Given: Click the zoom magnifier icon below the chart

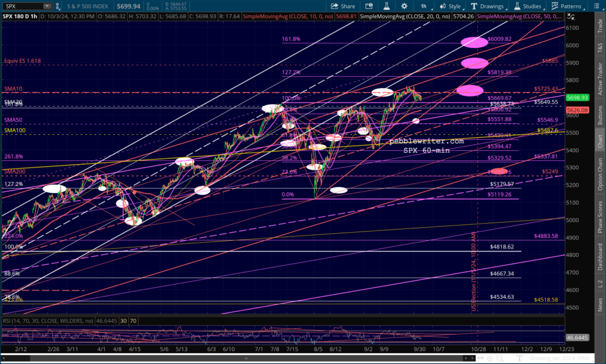Looking at the screenshot, I should pyautogui.click(x=499, y=358).
